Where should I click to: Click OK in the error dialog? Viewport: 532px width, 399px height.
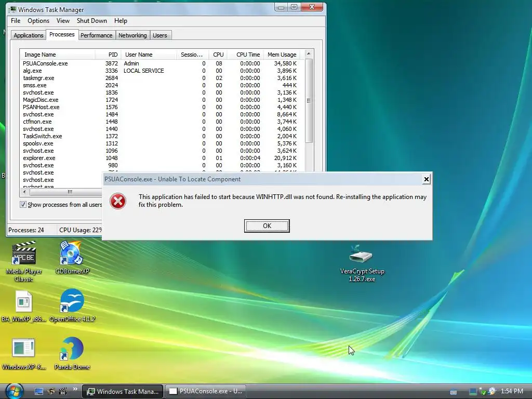coord(267,226)
